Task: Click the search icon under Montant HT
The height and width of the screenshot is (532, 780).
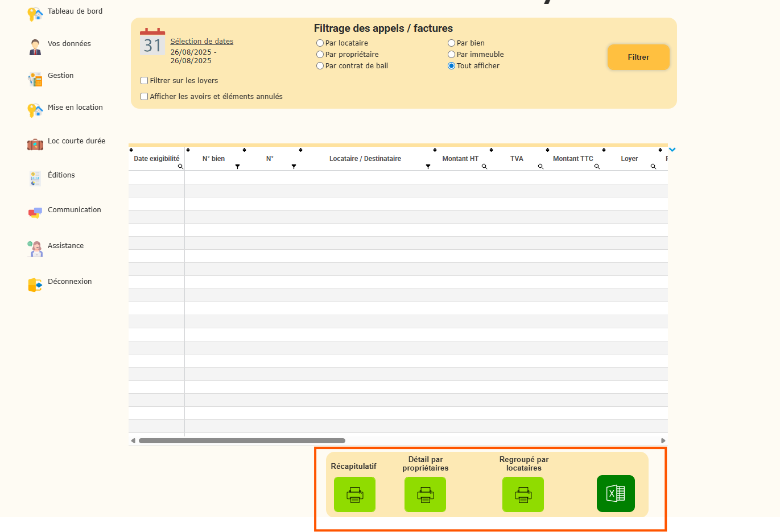Action: (x=484, y=167)
